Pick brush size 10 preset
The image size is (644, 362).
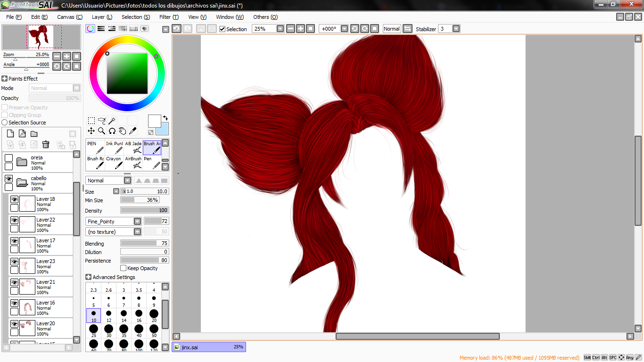tap(93, 316)
